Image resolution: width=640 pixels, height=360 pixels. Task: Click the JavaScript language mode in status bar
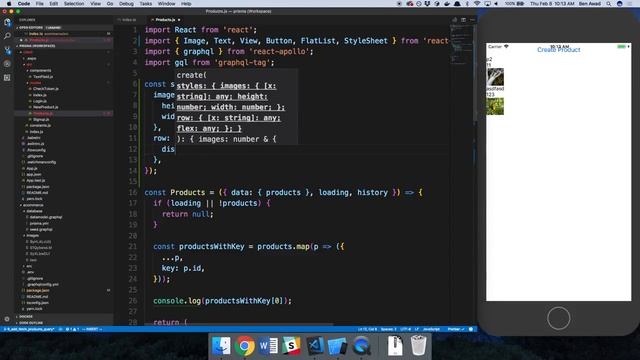431,329
